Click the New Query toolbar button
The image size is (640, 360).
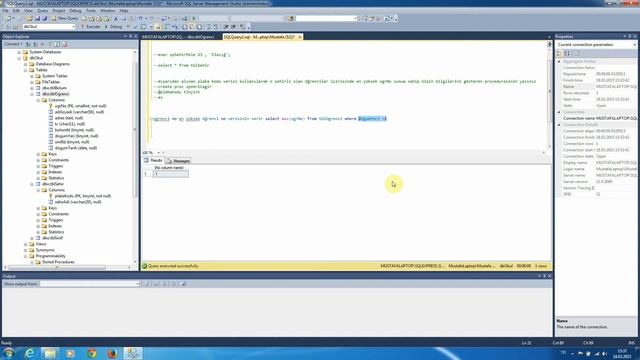click(x=65, y=18)
